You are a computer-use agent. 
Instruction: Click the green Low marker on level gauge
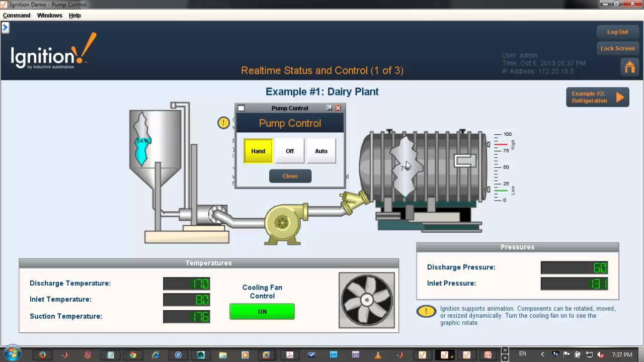pyautogui.click(x=501, y=191)
